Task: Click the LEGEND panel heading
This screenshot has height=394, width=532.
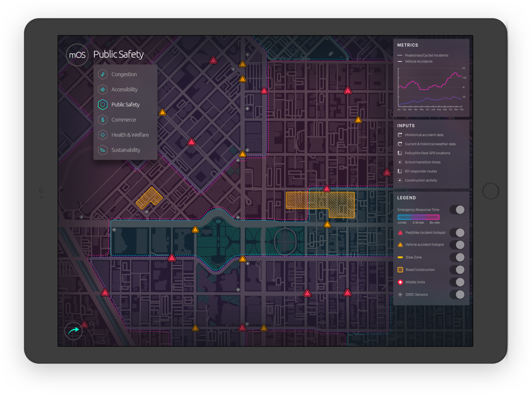Action: pyautogui.click(x=406, y=198)
